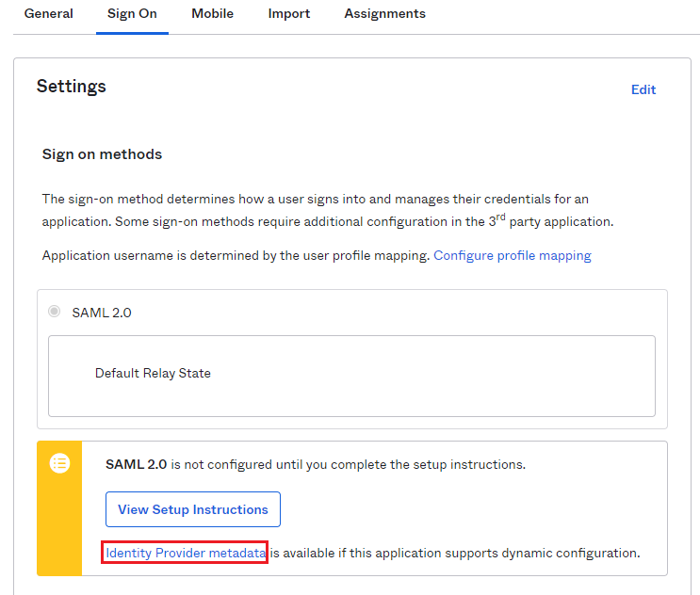Click the Application username sentence text
Screen dimensions: 700x595
pyautogui.click(x=236, y=256)
